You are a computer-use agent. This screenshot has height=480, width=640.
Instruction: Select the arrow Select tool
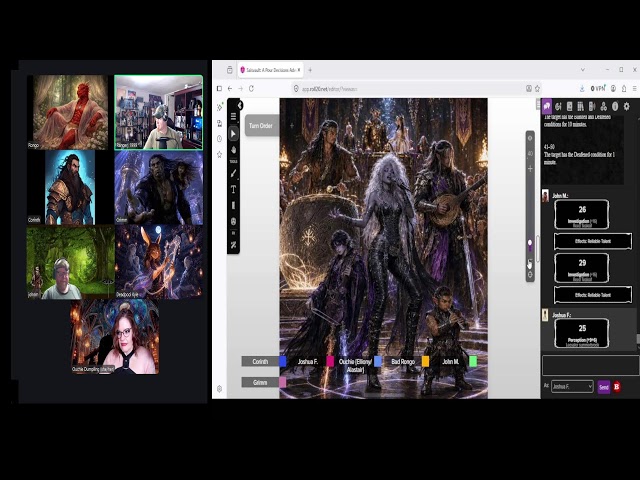tap(233, 133)
